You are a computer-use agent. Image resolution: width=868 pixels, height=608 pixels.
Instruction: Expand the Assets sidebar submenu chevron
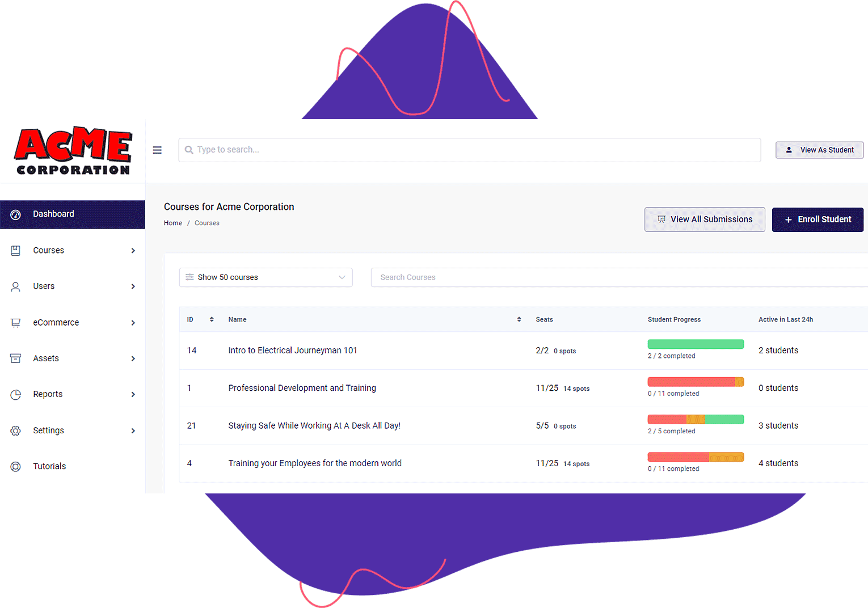coord(133,358)
